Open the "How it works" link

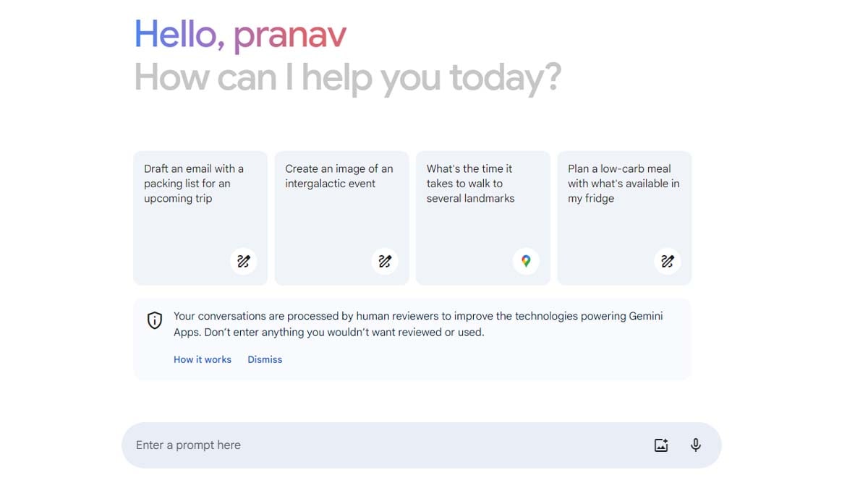tap(203, 359)
